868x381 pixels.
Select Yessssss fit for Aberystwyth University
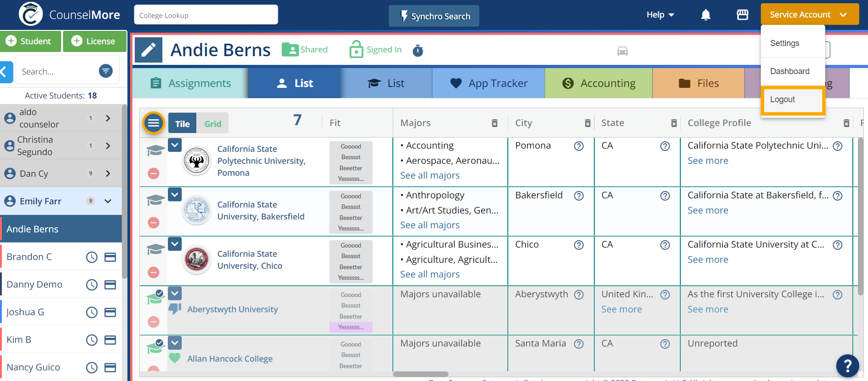click(x=351, y=327)
